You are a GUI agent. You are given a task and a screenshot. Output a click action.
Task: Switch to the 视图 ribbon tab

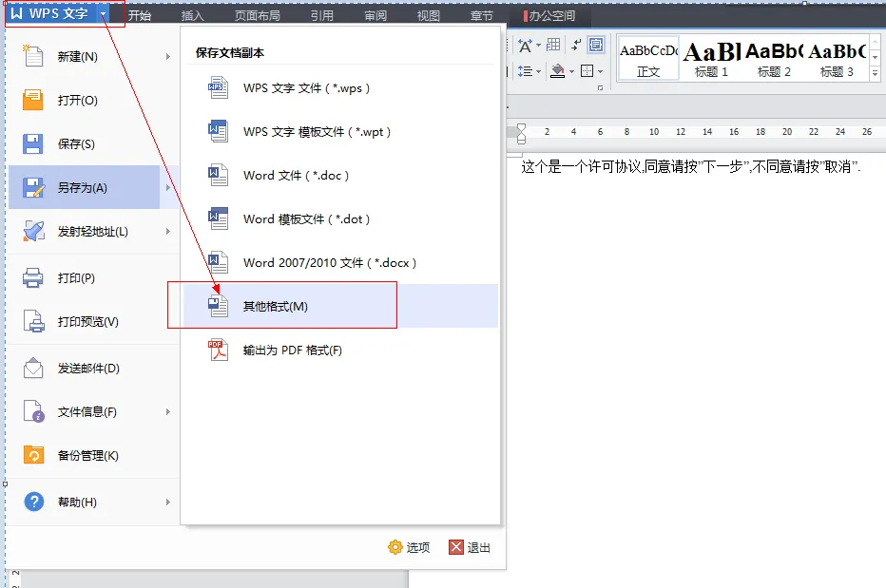[x=429, y=16]
